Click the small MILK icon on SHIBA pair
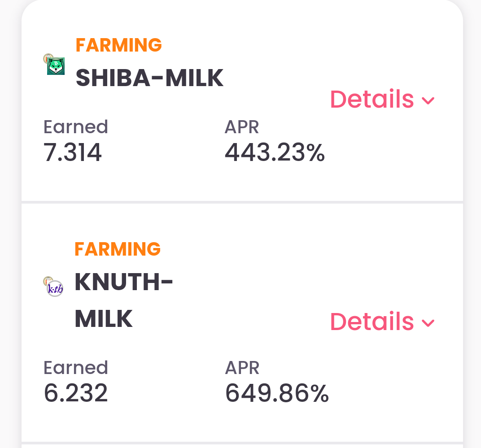 (48, 58)
